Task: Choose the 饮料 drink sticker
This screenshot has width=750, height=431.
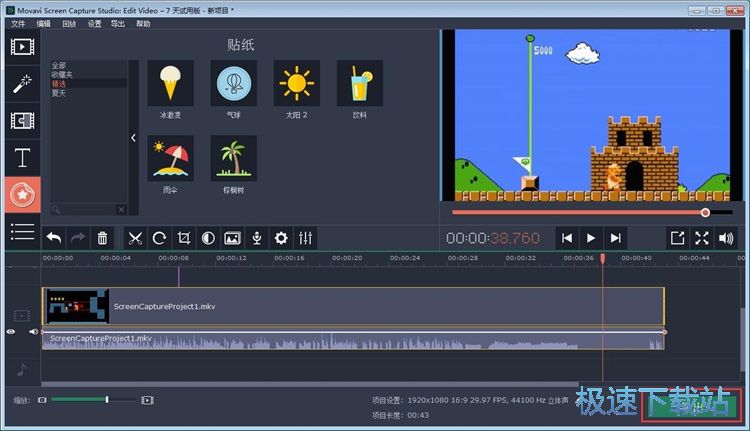Action: (x=360, y=83)
